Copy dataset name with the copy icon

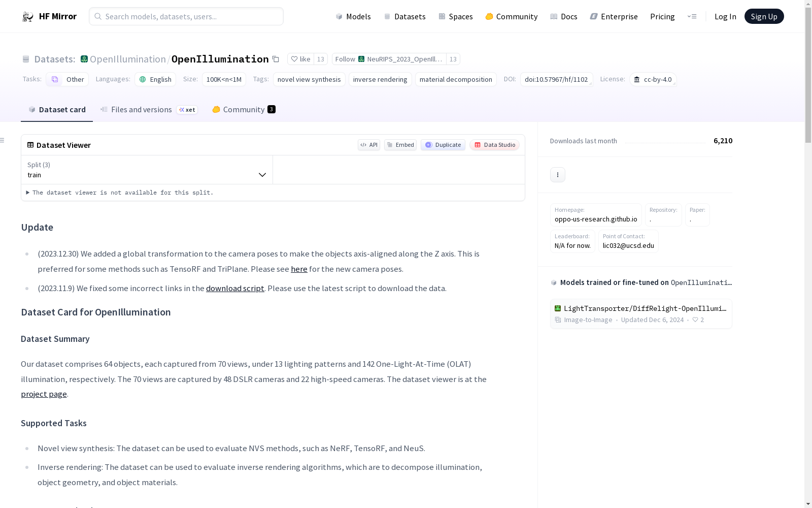[276, 59]
